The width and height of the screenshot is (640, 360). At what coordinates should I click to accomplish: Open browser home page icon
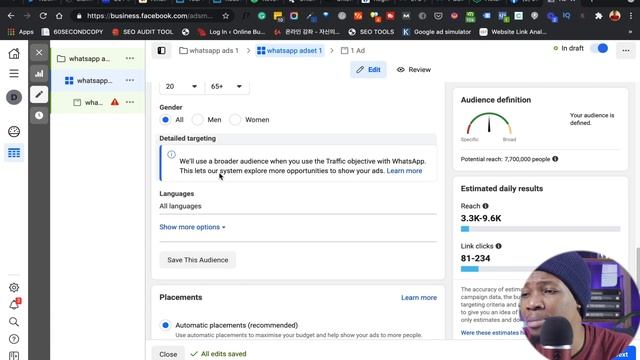click(59, 16)
